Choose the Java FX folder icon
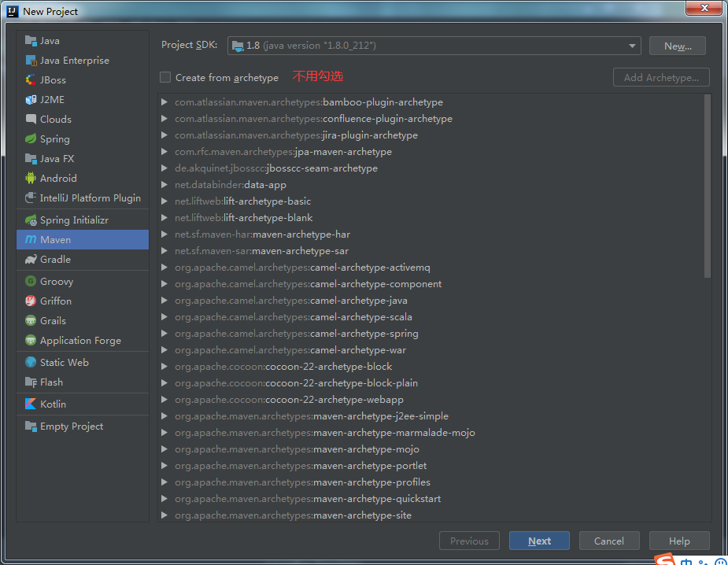This screenshot has width=728, height=565. [31, 159]
